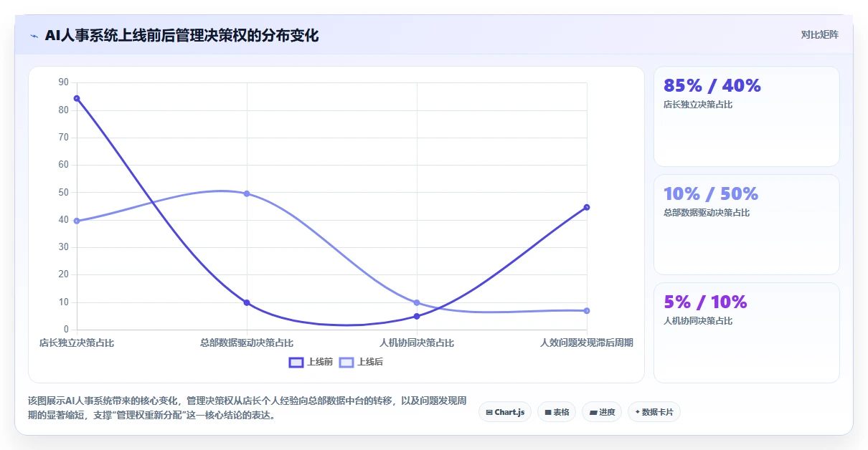Click the y-axis value 0

(x=66, y=330)
